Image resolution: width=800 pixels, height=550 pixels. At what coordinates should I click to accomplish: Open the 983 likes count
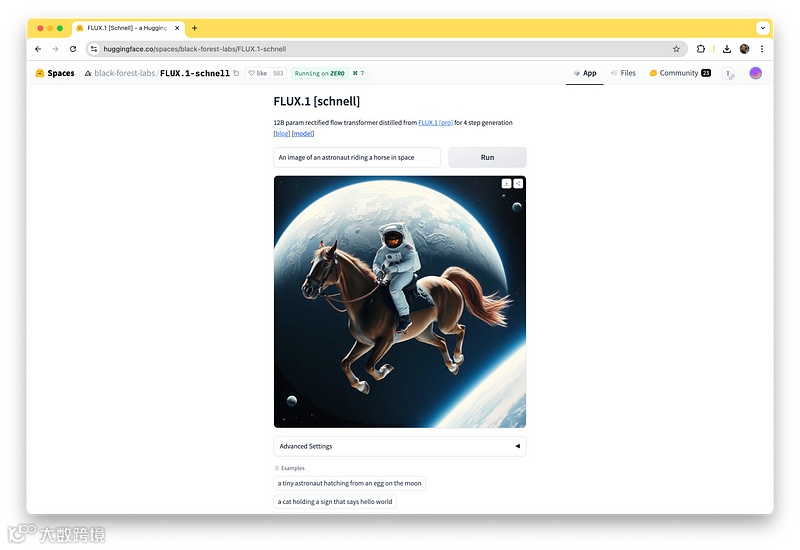coord(278,73)
